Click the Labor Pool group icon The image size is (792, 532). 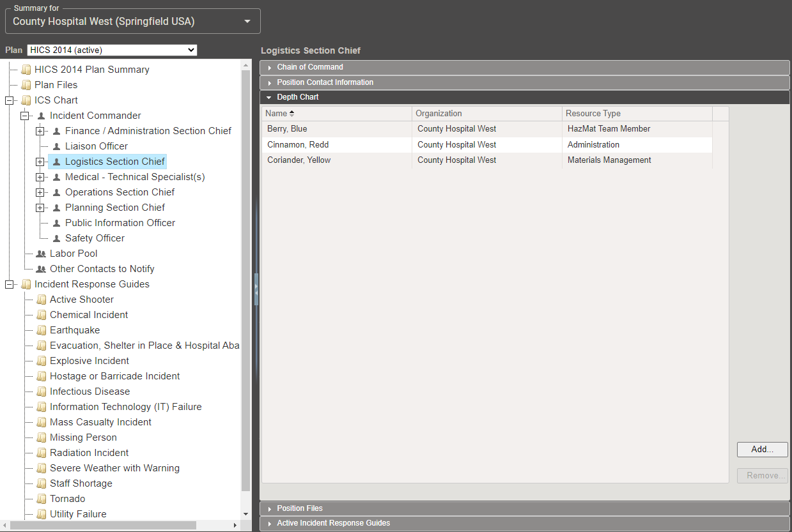pyautogui.click(x=41, y=254)
